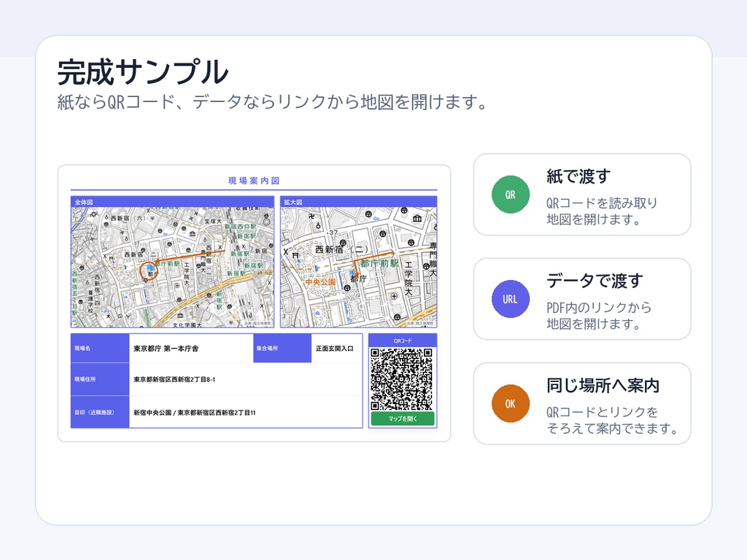Click the 中央公園 label on enlarged map
Screen dimensions: 747x560
click(320, 282)
